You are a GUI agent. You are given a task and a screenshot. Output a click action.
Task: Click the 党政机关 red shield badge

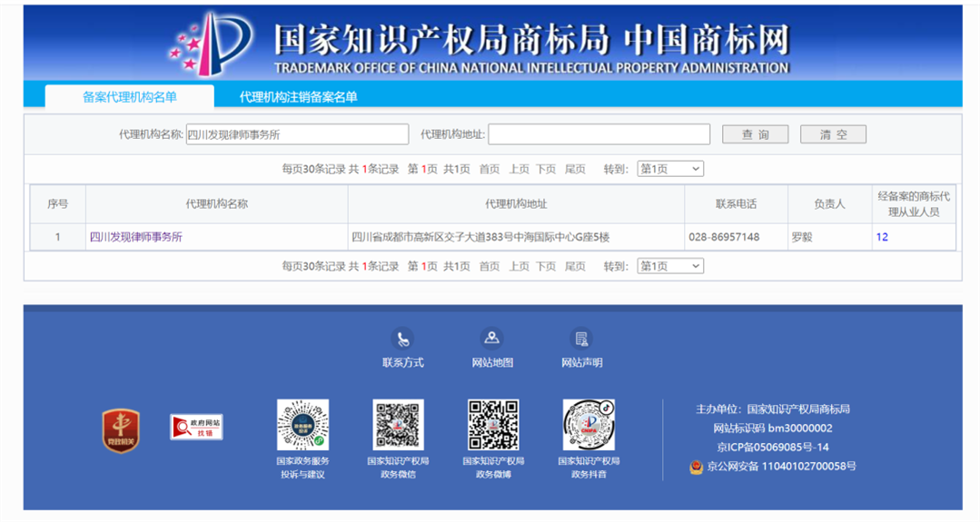click(121, 430)
